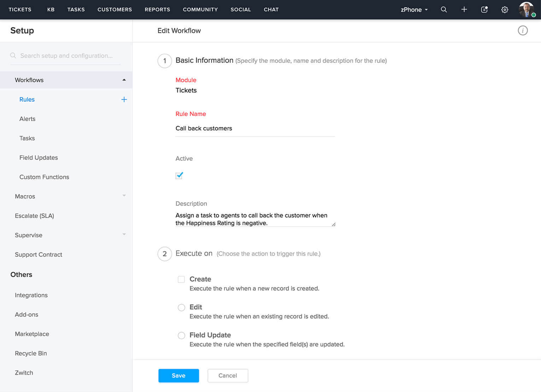The width and height of the screenshot is (541, 392).
Task: Select the Edit radio button
Action: click(x=181, y=307)
